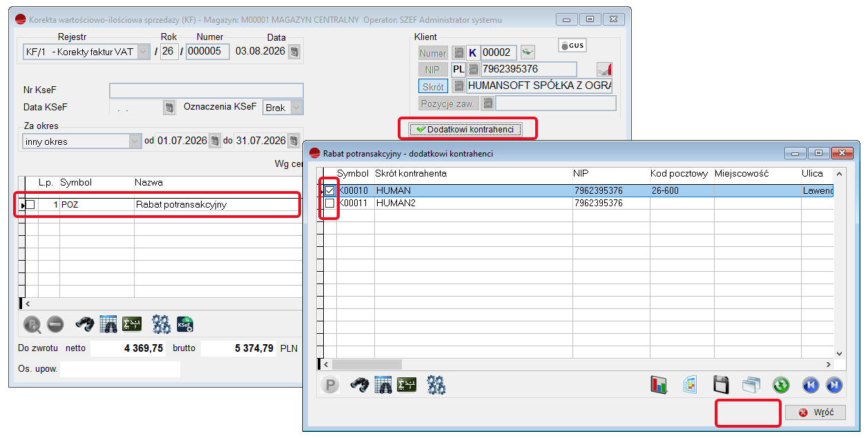
Task: Click the colored report sheet icon
Action: [691, 385]
